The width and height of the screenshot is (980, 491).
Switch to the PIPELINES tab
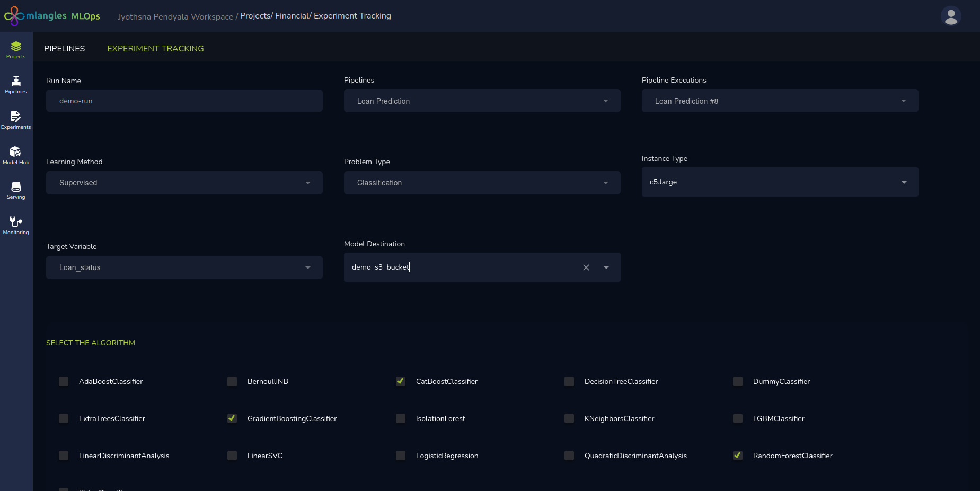(x=64, y=48)
